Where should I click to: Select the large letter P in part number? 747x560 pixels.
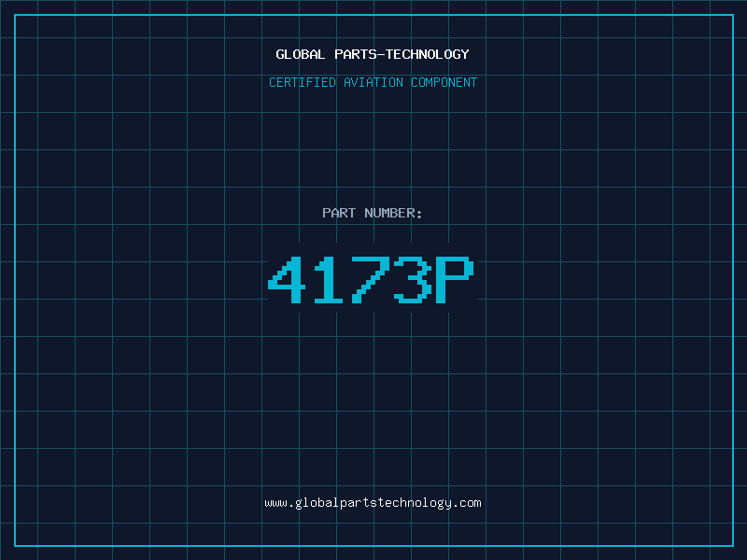point(455,279)
